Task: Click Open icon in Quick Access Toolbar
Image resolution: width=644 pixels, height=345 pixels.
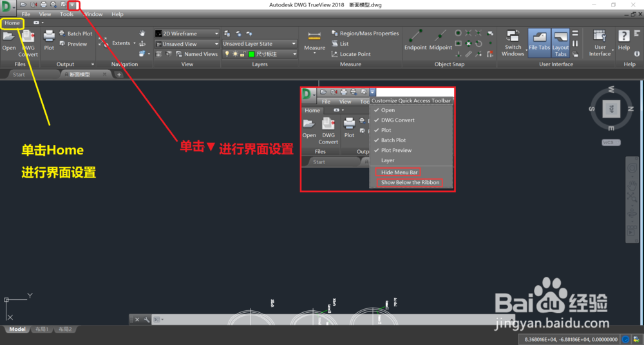Action: tap(23, 5)
